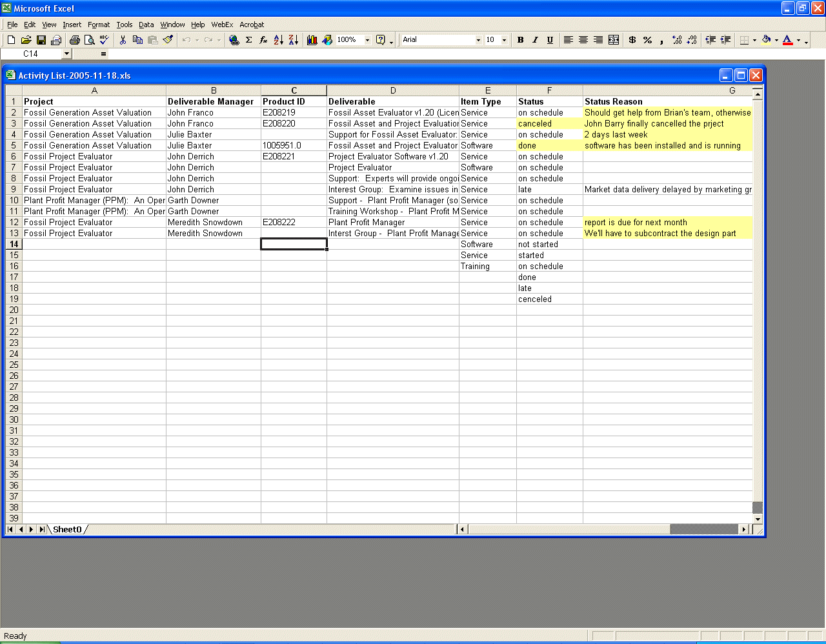Open Office Assistant help icon
Image resolution: width=826 pixels, height=644 pixels.
[381, 40]
